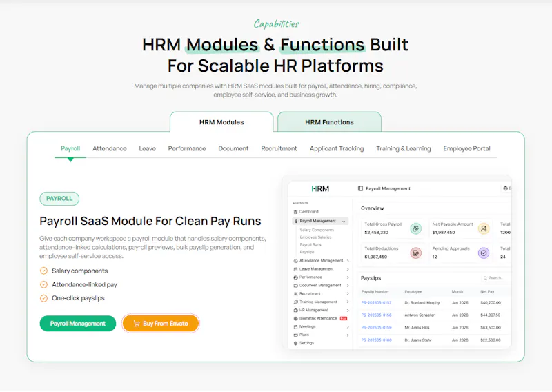The image size is (552, 392).
Task: Toggle the sidebar panel icon beside Payroll Management title
Action: [360, 189]
